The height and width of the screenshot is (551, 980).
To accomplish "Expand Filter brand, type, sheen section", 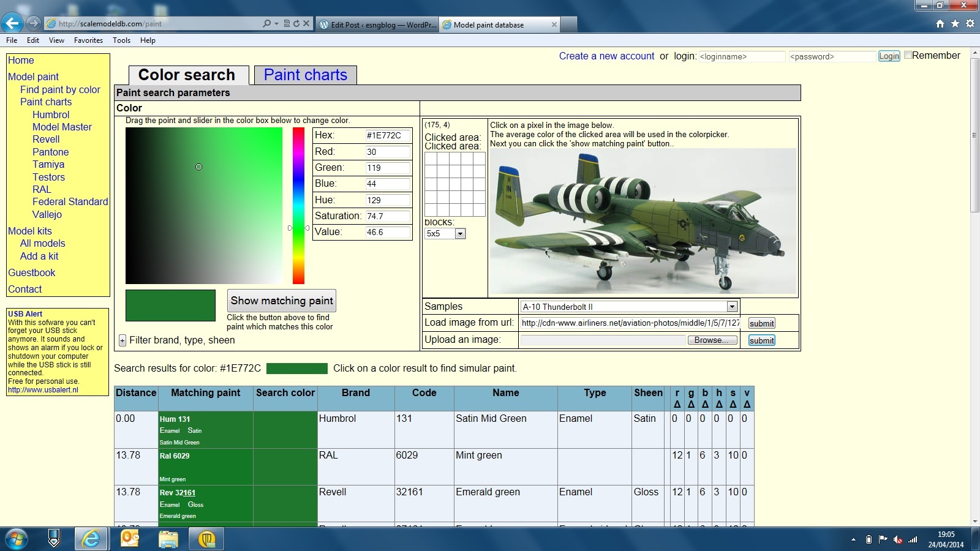I will click(x=122, y=340).
